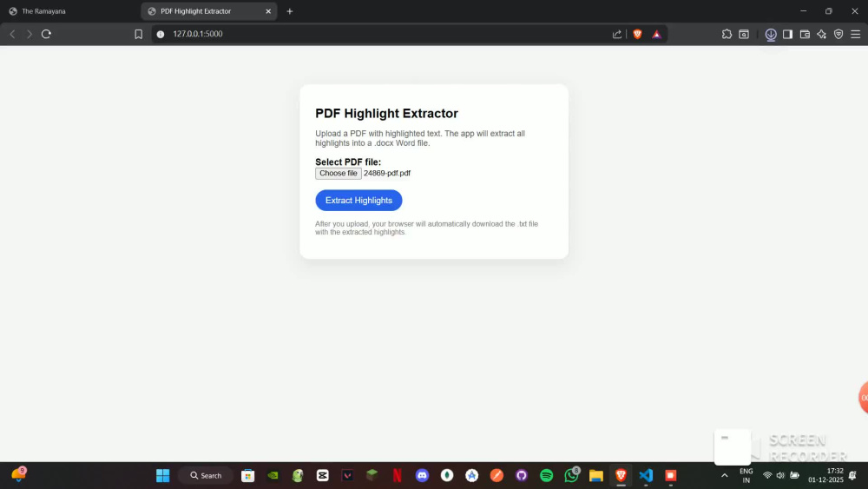Open Leo AI assistant icon

coord(821,34)
